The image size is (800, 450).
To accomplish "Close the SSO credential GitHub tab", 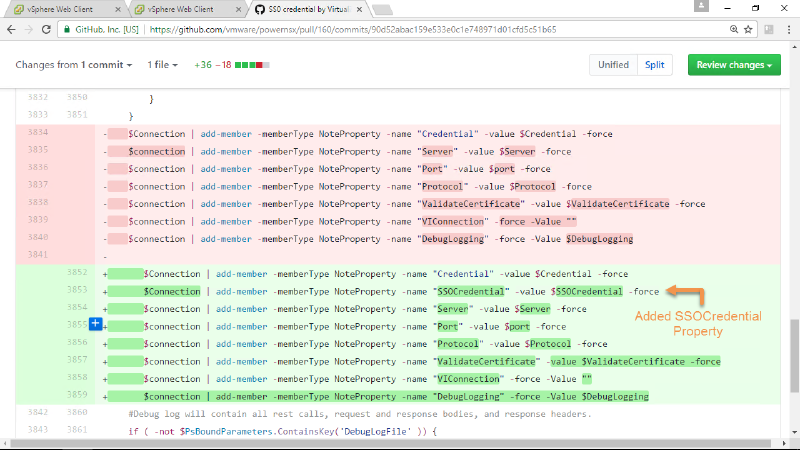I will (359, 9).
